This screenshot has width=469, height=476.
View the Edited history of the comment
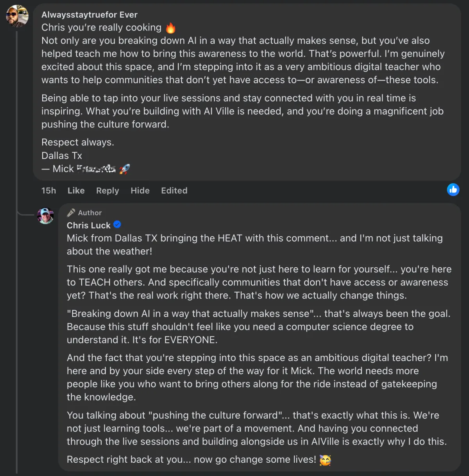(174, 191)
